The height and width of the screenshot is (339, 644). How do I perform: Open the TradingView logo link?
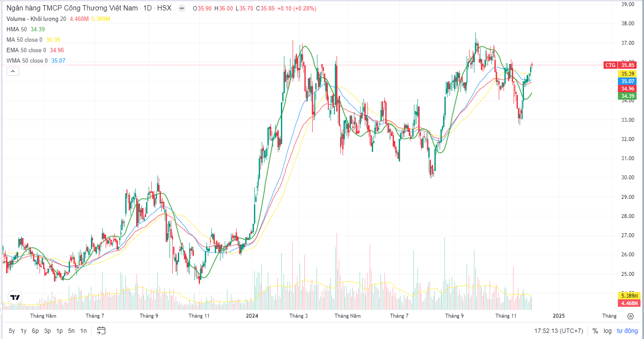click(x=15, y=297)
